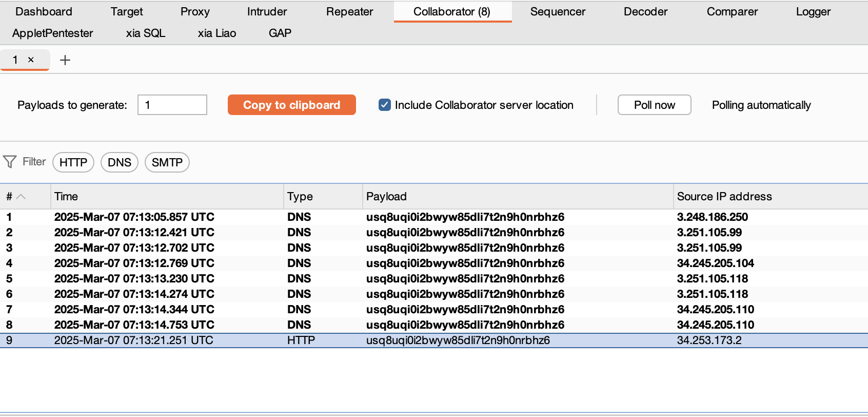Open the xia SQL extension tab

coord(146,33)
